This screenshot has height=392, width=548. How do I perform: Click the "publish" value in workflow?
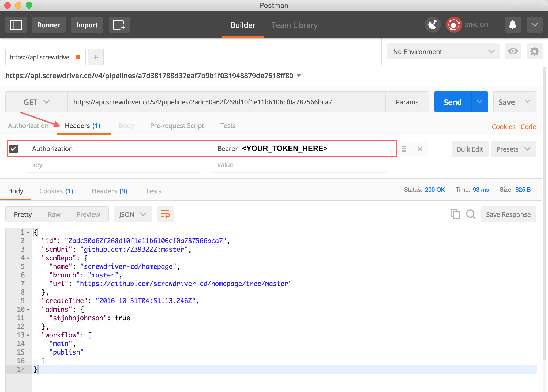pos(66,352)
